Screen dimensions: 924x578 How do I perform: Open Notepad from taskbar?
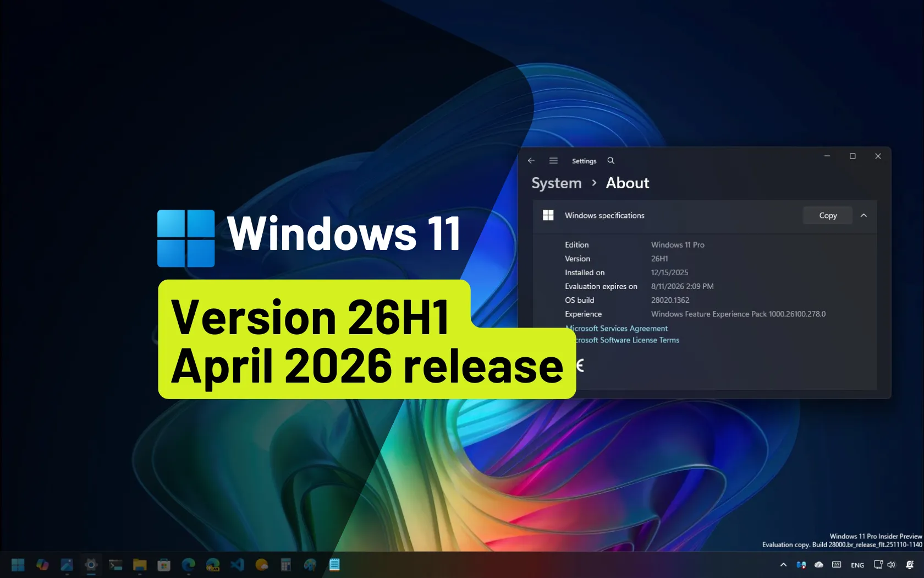(334, 565)
